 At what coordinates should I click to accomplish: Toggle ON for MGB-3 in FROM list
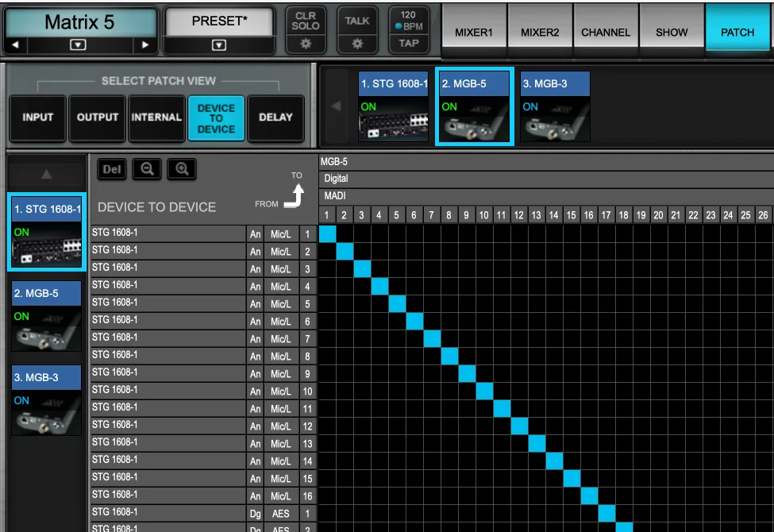click(21, 400)
